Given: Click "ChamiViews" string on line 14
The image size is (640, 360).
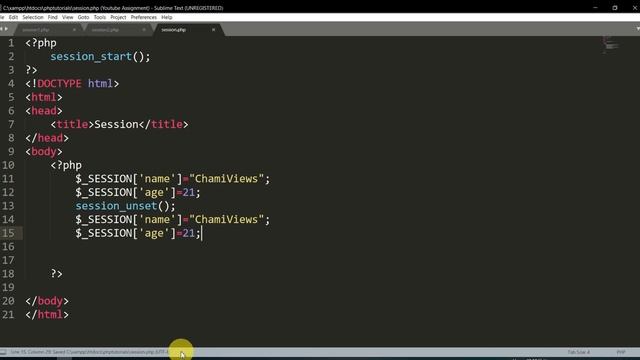Looking at the screenshot, I should [226, 220].
